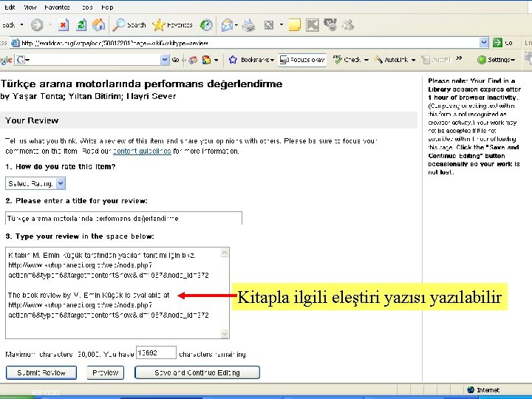Click the Google colored squares icon
Screen dimensions: 532x399
click(206, 60)
